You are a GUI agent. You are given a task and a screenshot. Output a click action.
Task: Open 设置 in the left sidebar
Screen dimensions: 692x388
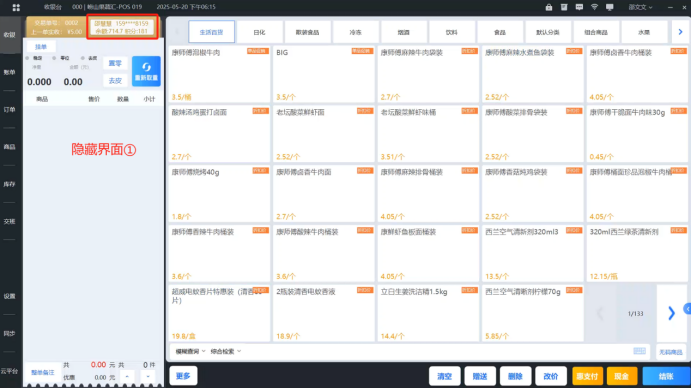10,296
